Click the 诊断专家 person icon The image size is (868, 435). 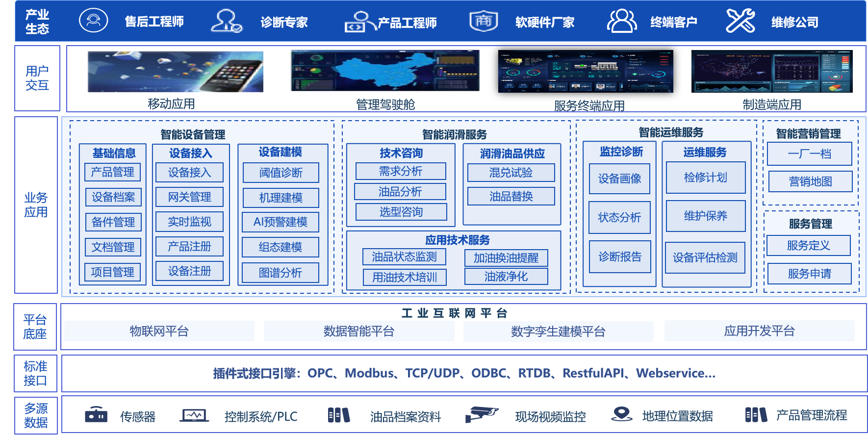coord(226,21)
